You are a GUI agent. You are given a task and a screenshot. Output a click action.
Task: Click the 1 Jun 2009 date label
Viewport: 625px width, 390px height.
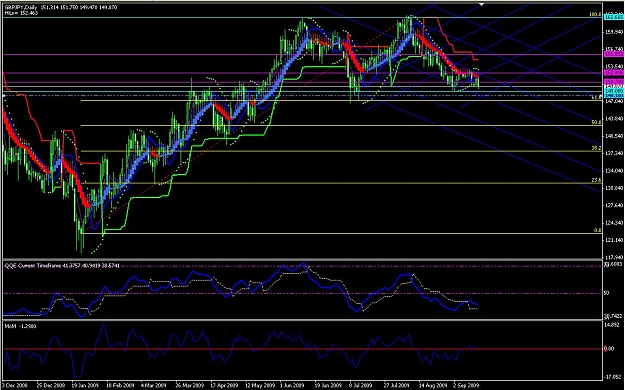coord(292,386)
